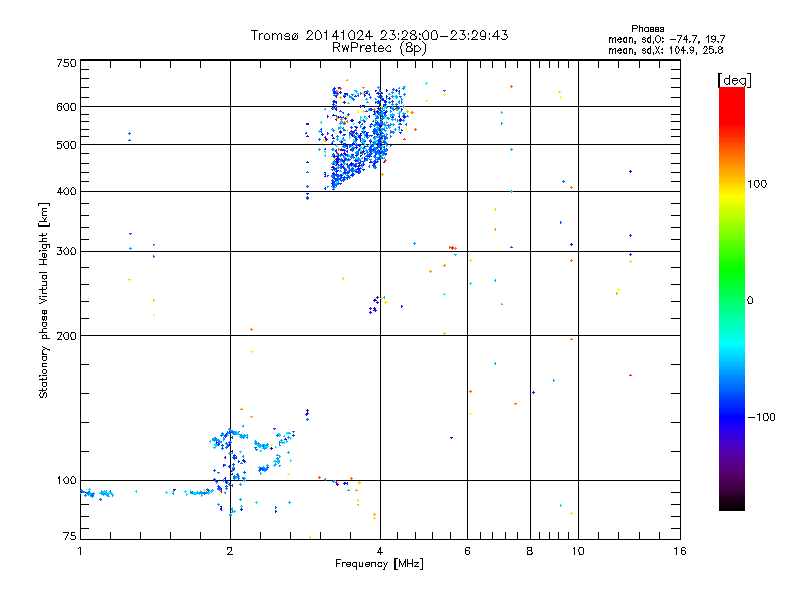The width and height of the screenshot is (800, 600).
Task: Click the plot title 'Tromsø 20141024 23:28:00-23:29:43'
Action: coord(379,35)
